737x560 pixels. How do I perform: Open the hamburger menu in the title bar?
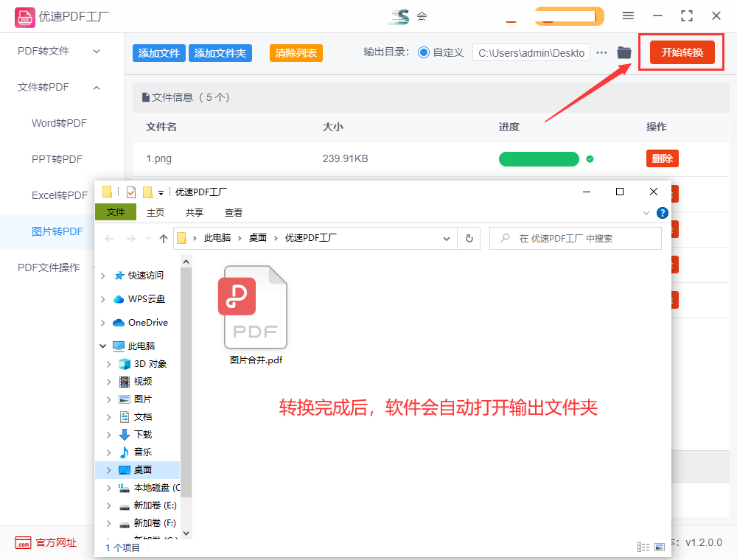point(628,15)
